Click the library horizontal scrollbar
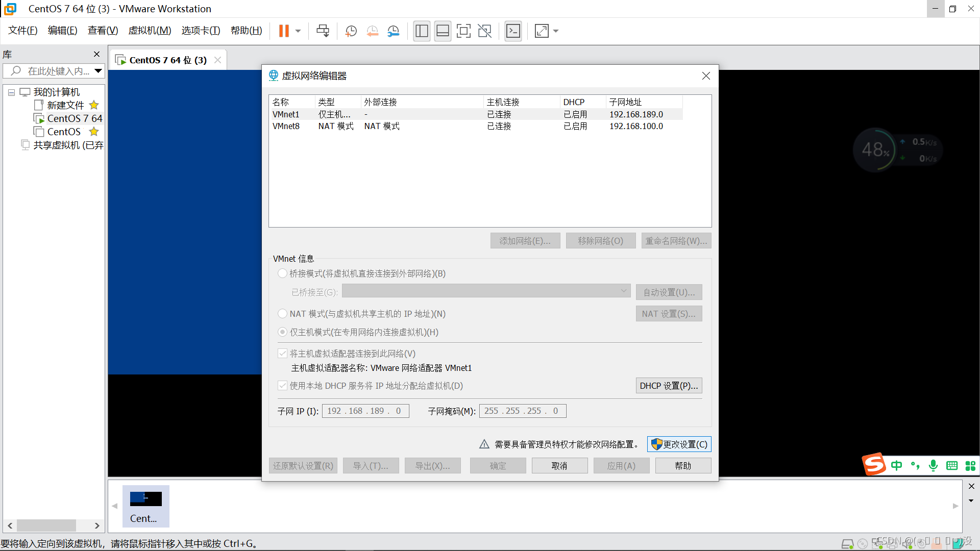Viewport: 980px width, 551px height. coord(46,525)
